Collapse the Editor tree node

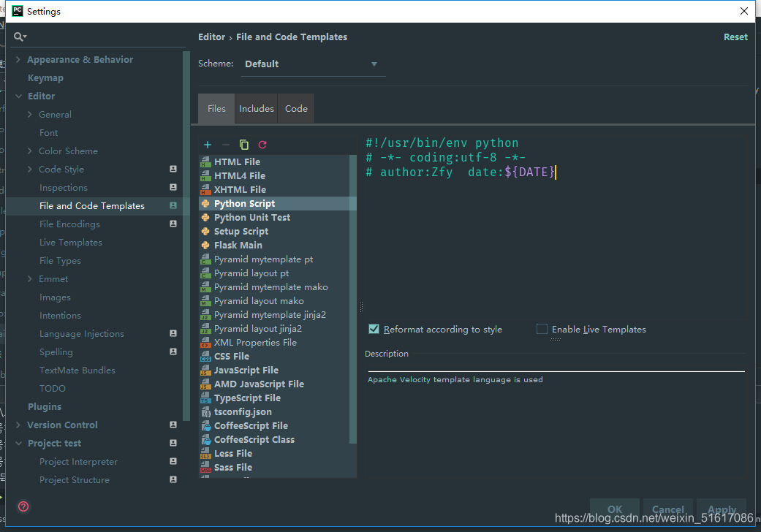tap(18, 96)
